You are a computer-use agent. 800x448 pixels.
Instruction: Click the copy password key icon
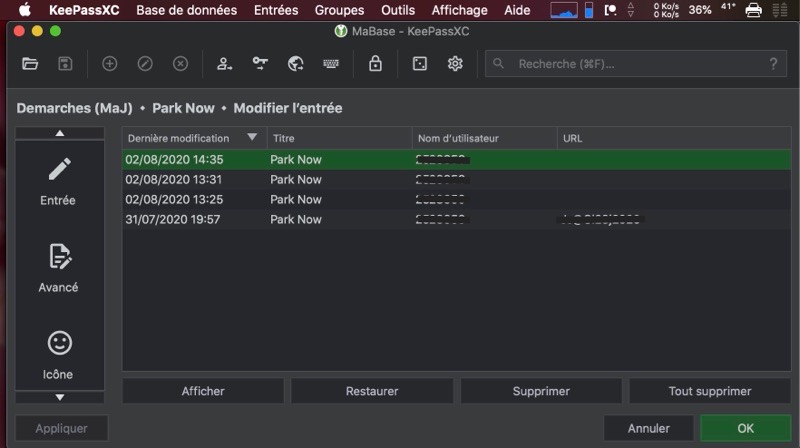coord(260,64)
